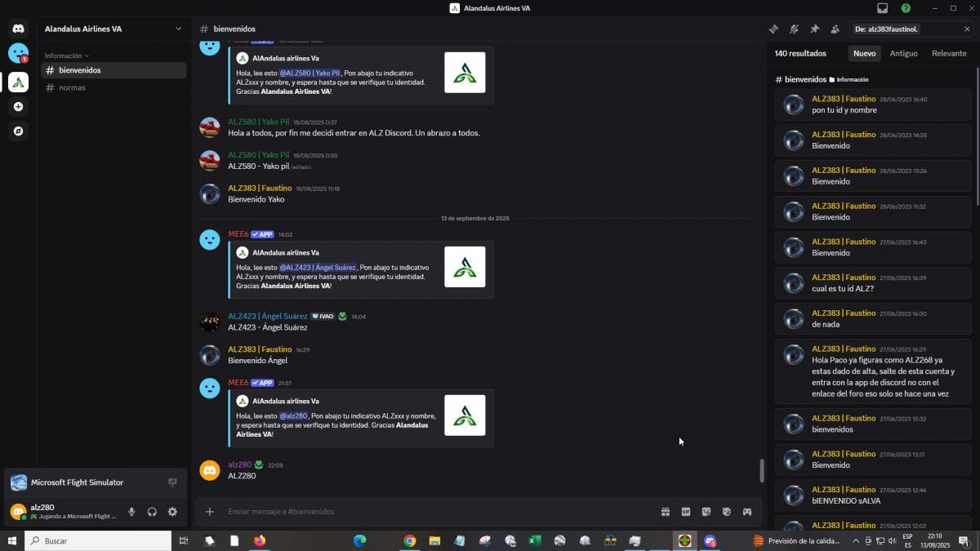Open search result 'cual es tu id ALZ?'

coord(873,283)
